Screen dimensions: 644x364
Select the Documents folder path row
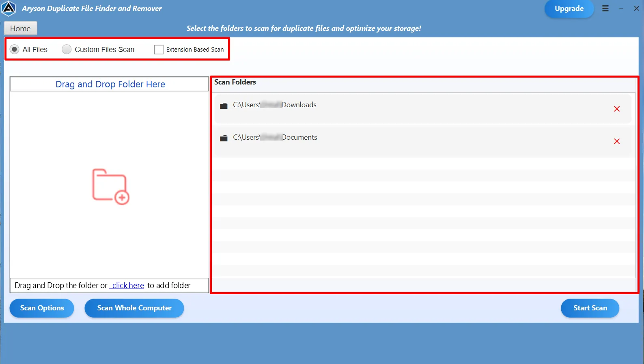423,141
